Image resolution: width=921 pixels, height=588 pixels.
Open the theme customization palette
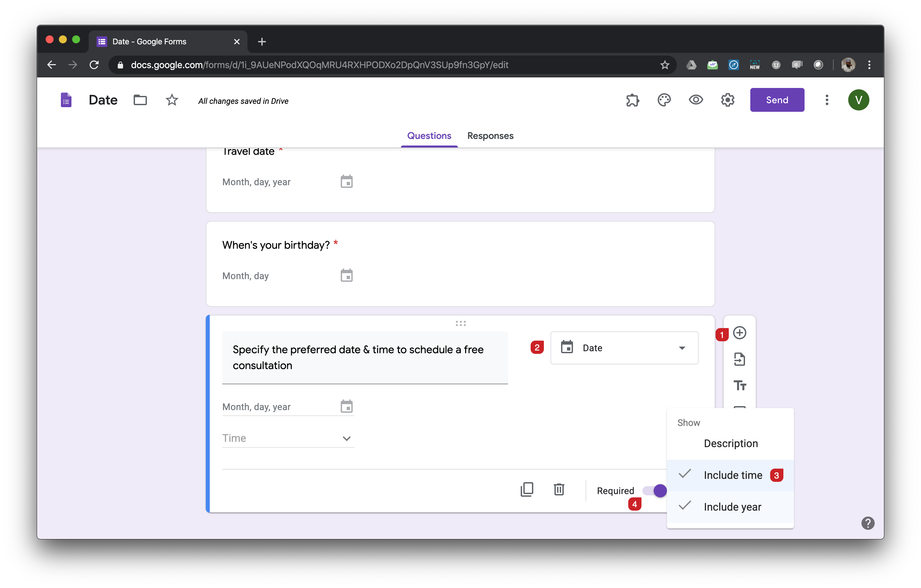coord(664,100)
